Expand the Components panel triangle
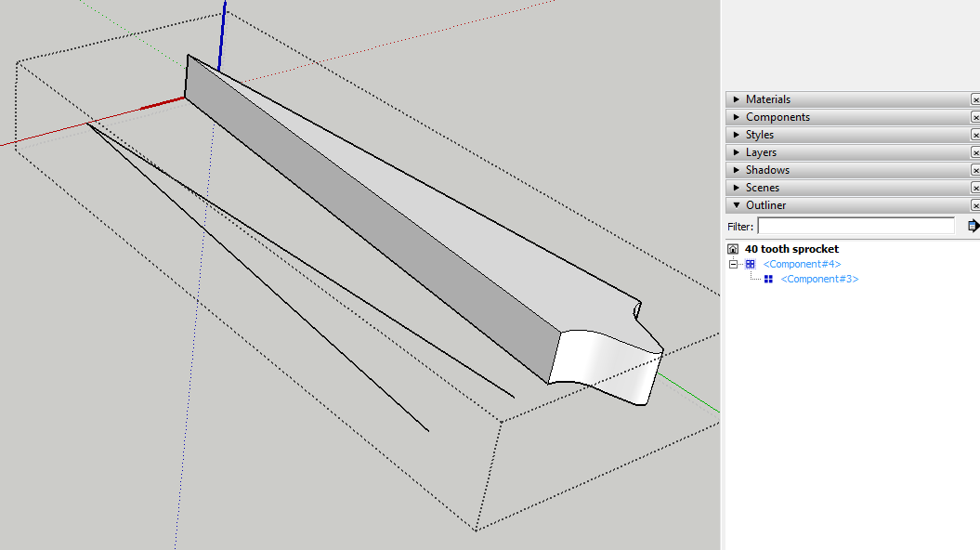980x550 pixels. [x=737, y=117]
